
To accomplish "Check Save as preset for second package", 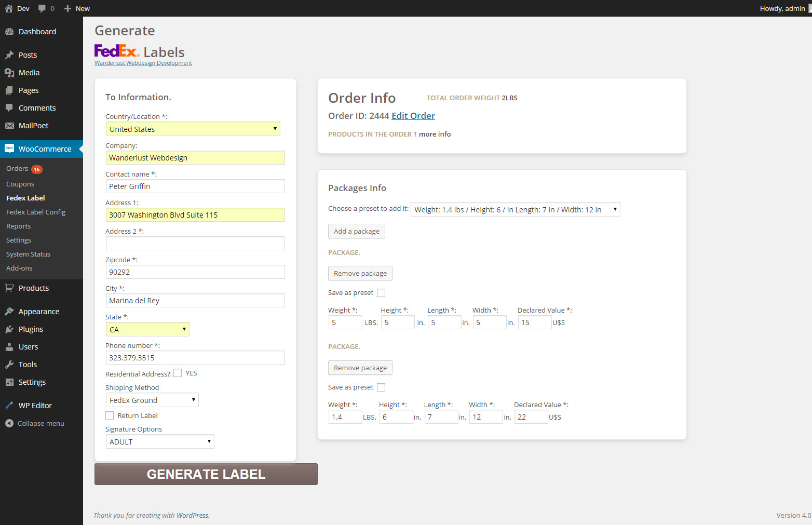I will coord(381,387).
